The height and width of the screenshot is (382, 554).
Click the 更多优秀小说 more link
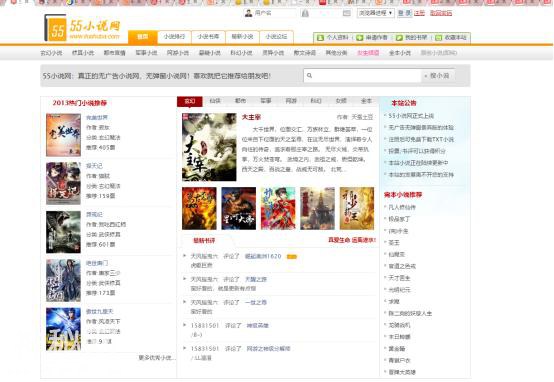157,358
